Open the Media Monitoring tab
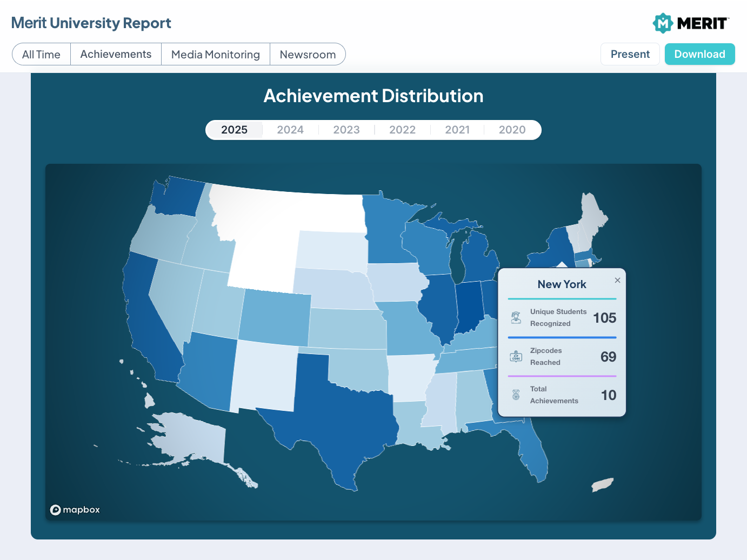The height and width of the screenshot is (560, 747). [x=215, y=55]
